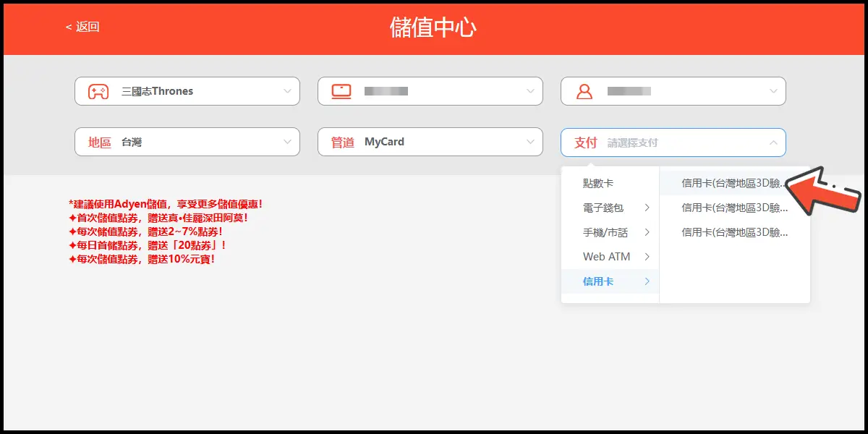The width and height of the screenshot is (868, 434).
Task: Click the user profile icon in account selector
Action: [584, 92]
